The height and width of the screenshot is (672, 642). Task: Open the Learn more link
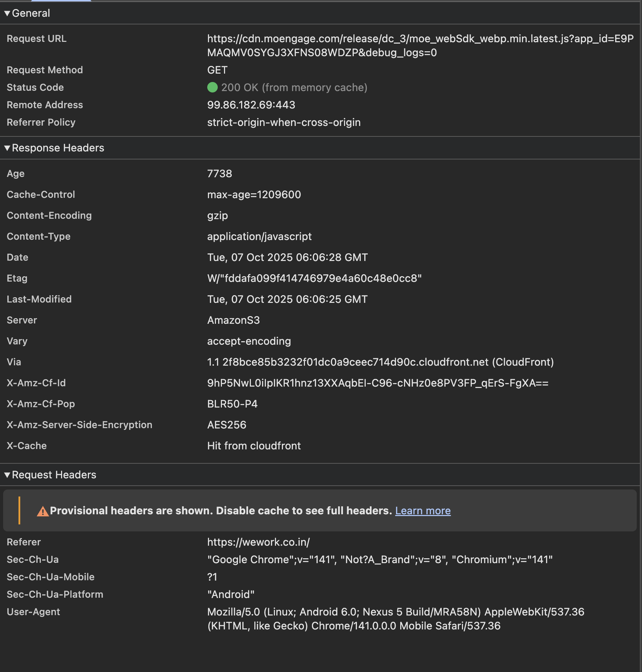(x=423, y=511)
